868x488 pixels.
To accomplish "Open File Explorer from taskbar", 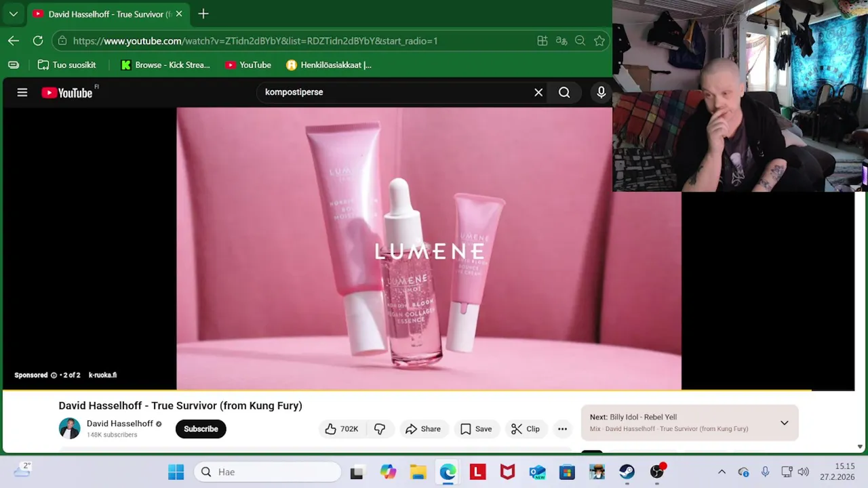I will click(418, 472).
